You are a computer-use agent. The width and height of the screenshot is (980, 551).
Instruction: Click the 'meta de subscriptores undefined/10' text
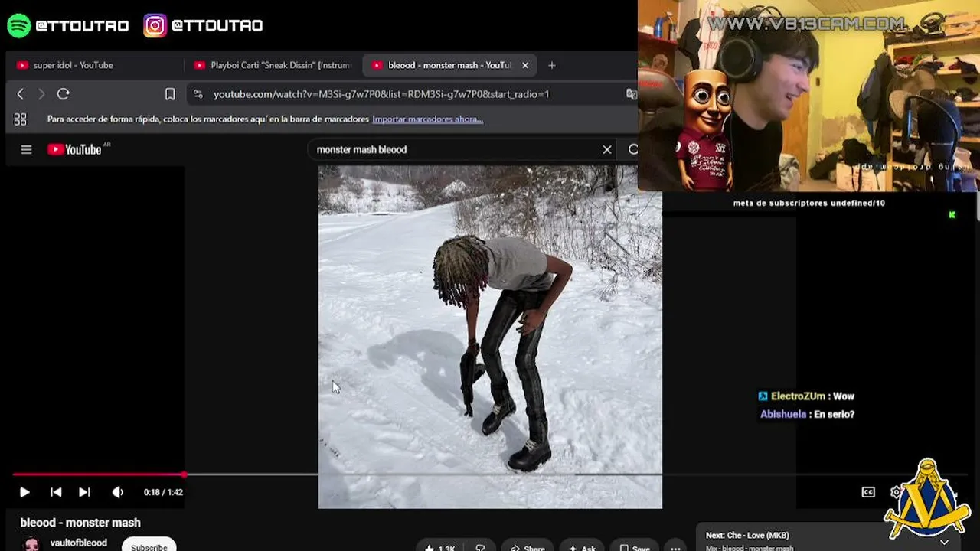[x=809, y=204]
